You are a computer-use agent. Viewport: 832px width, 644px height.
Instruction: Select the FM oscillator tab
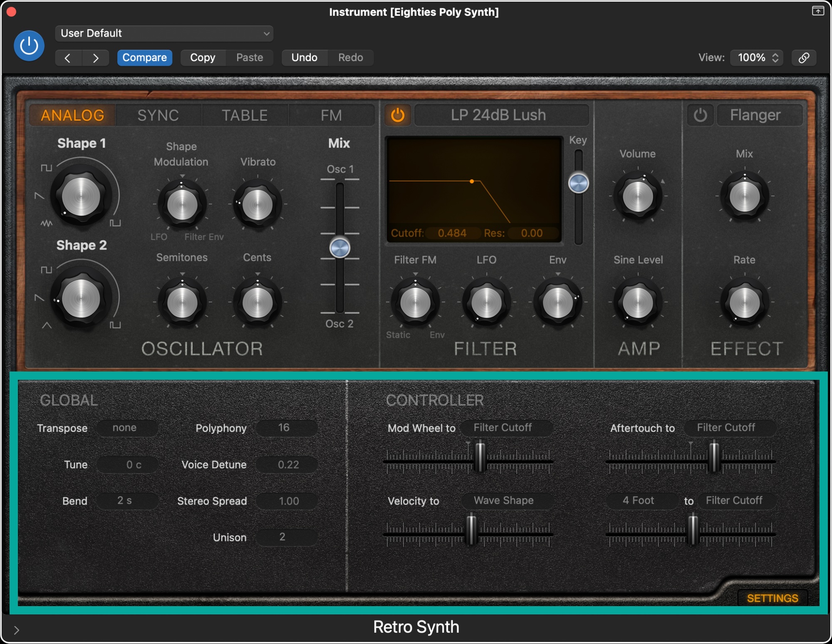(331, 115)
